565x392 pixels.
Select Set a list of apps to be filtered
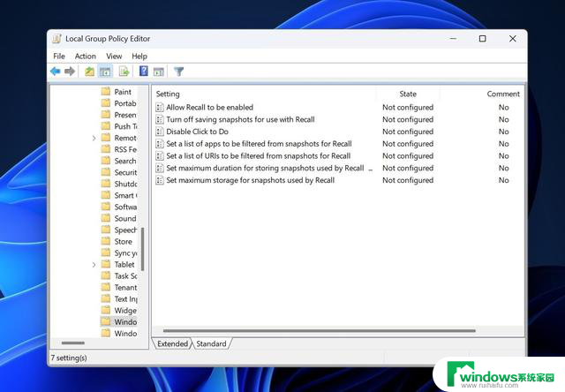click(259, 144)
